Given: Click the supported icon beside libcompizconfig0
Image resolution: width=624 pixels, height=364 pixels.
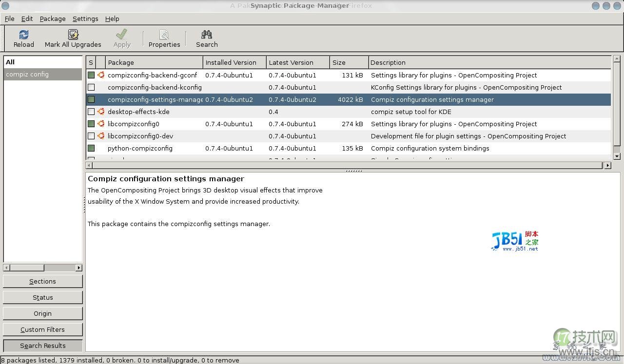Looking at the screenshot, I should (x=100, y=124).
